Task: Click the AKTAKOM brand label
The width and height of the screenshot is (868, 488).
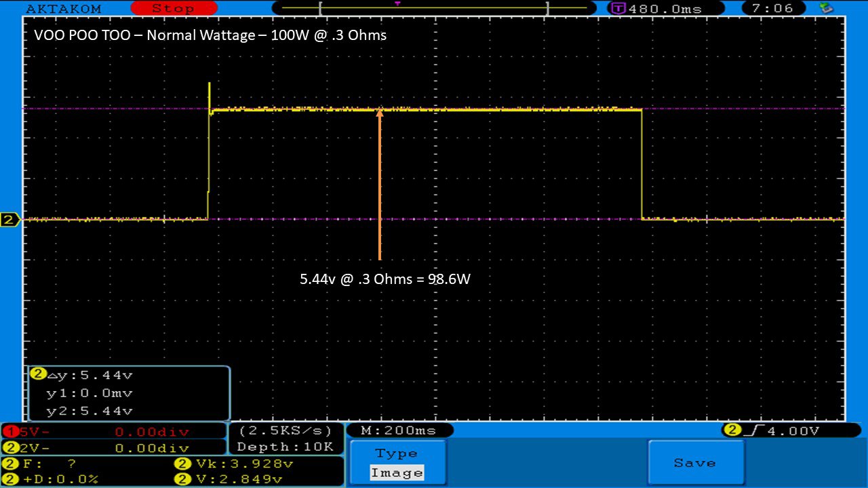Action: click(63, 9)
